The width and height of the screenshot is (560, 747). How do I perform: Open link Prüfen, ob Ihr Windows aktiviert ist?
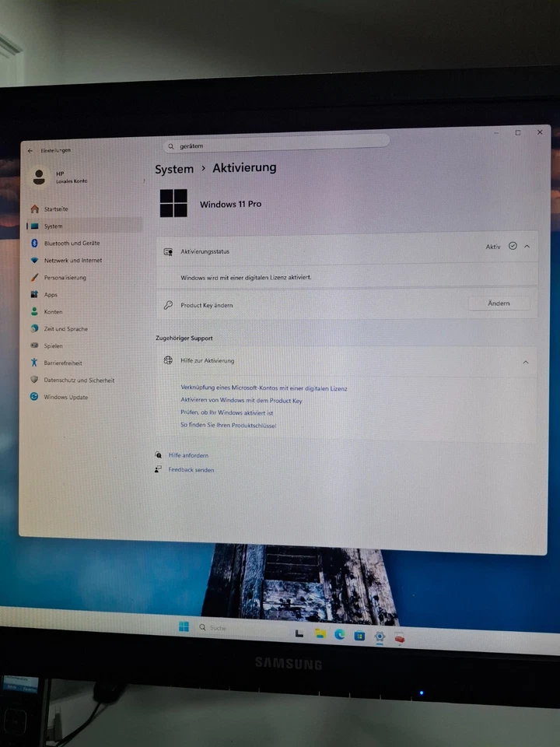coord(226,412)
